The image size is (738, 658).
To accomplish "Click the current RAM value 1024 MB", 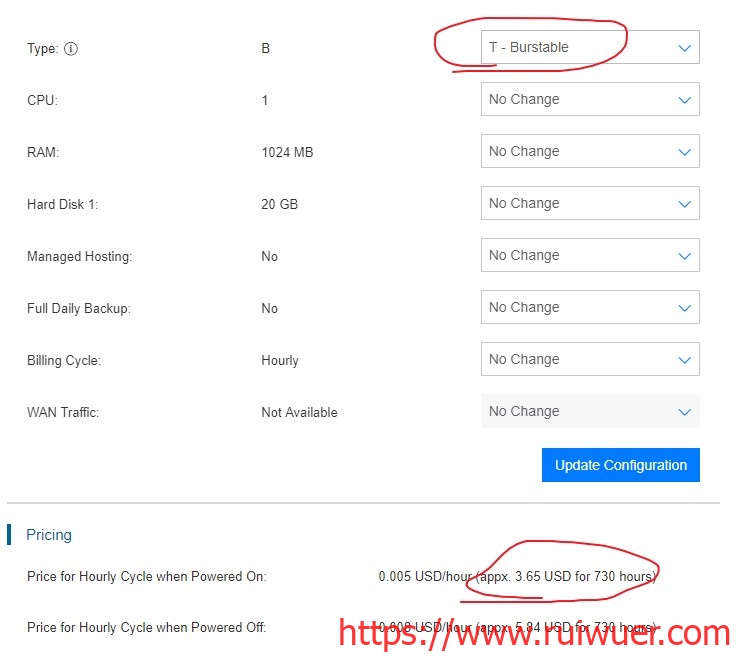I will [287, 152].
